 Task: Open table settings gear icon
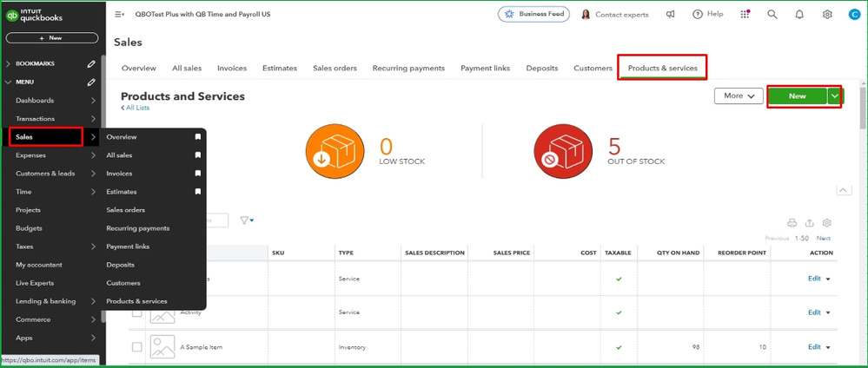pos(827,223)
